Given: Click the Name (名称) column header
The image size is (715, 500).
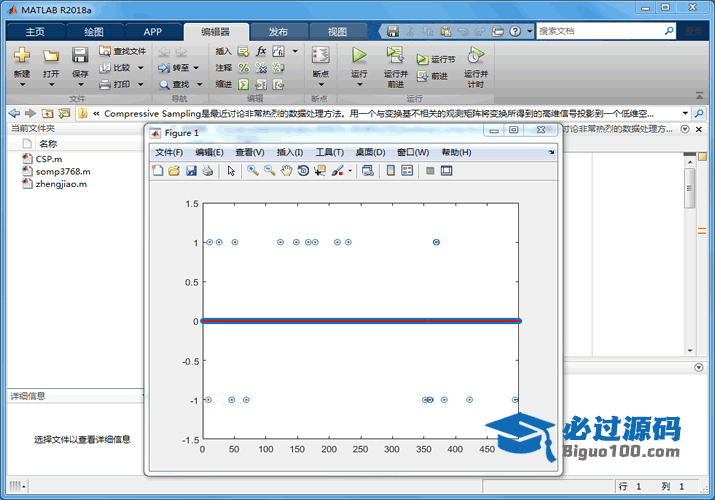Looking at the screenshot, I should pyautogui.click(x=48, y=144).
